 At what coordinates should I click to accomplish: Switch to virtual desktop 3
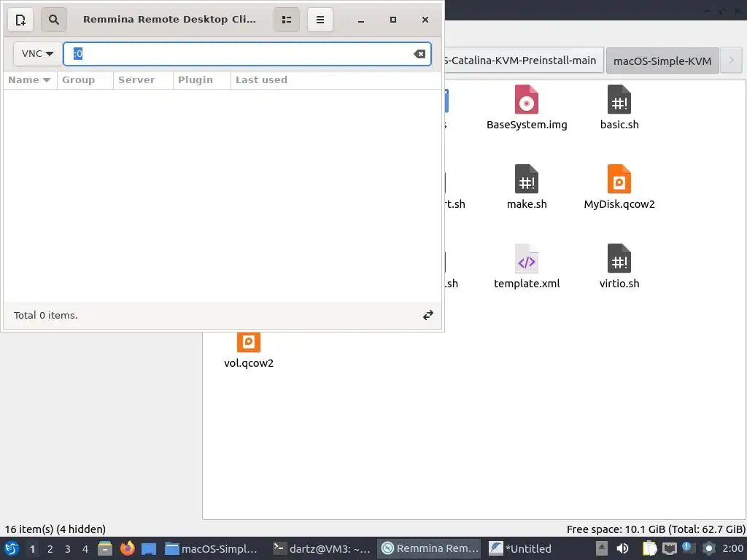click(x=68, y=549)
